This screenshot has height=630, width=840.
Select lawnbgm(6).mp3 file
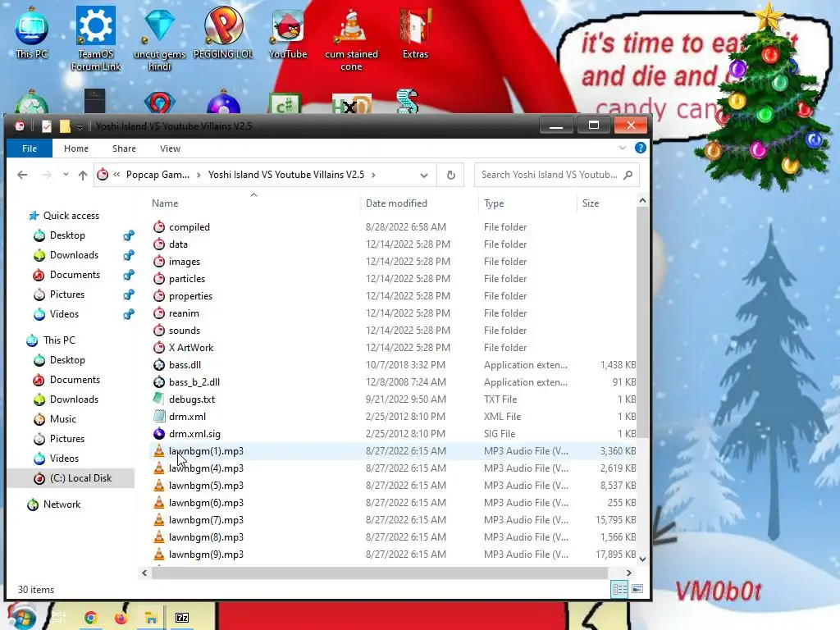[x=206, y=503]
